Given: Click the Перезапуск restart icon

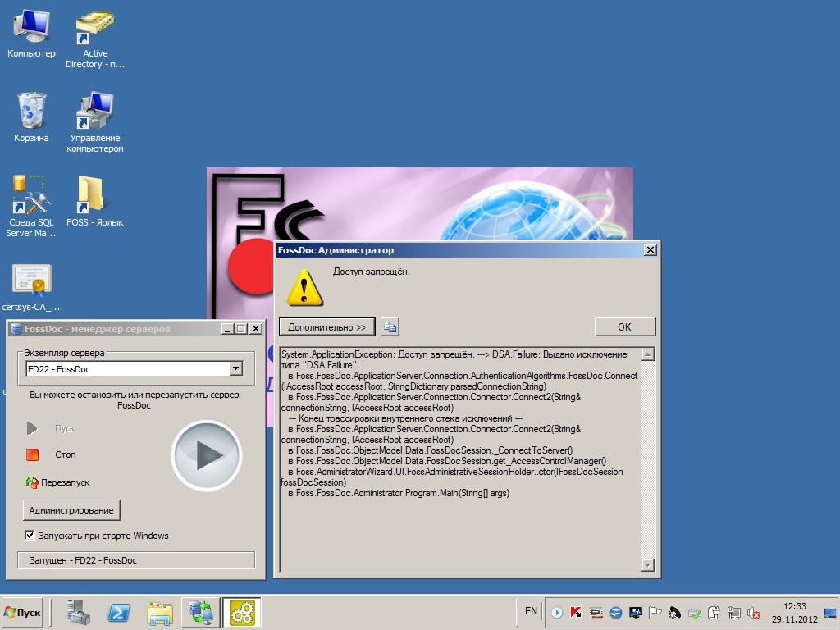Looking at the screenshot, I should pos(32,482).
